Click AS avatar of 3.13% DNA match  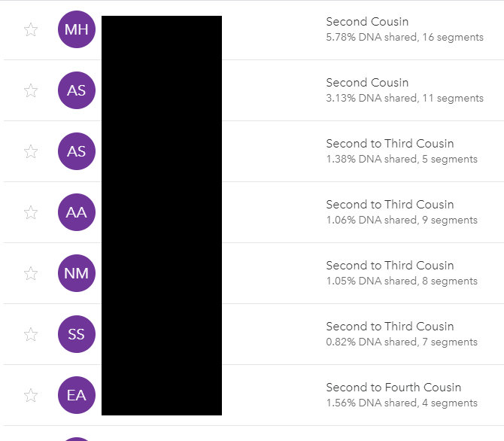coord(76,90)
